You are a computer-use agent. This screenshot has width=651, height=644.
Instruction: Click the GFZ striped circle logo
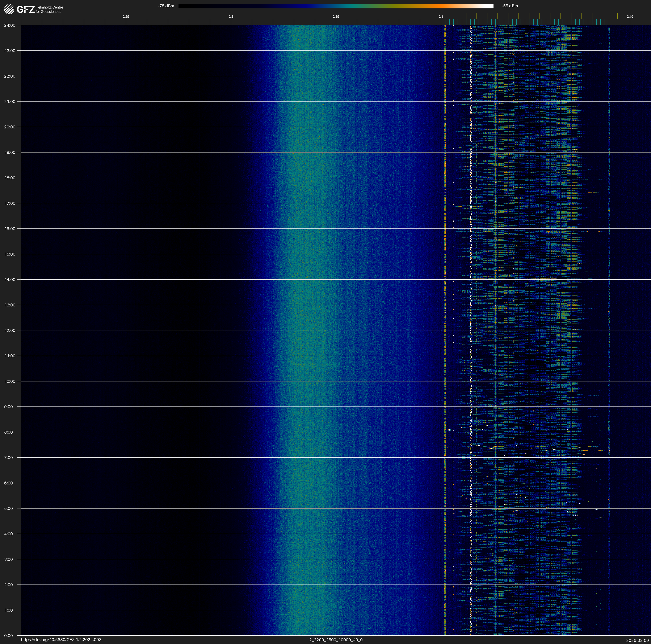coord(9,9)
